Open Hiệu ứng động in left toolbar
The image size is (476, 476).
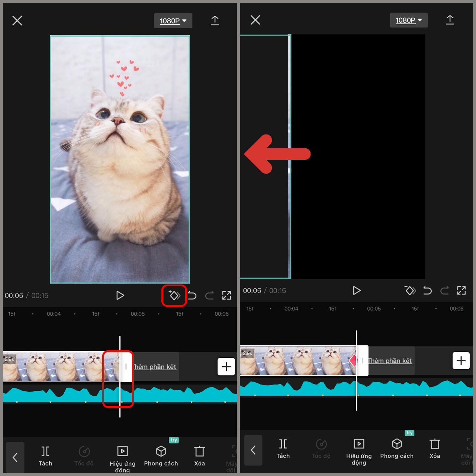pos(122,459)
